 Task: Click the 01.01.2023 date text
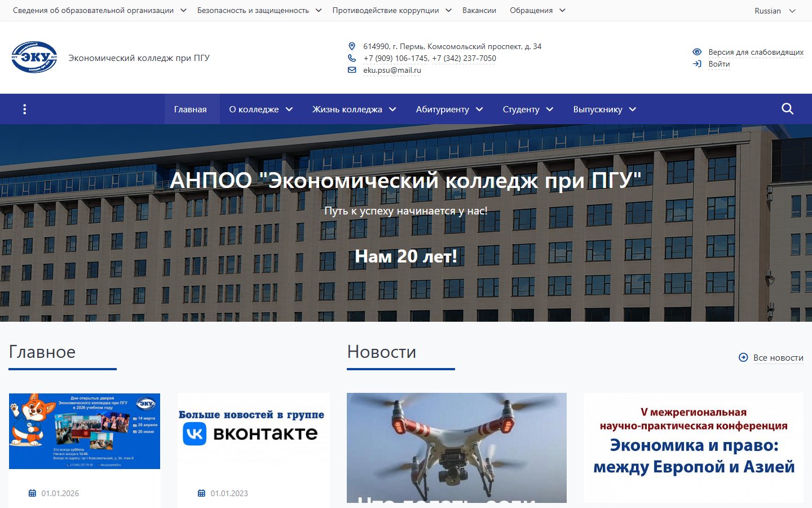tap(229, 493)
